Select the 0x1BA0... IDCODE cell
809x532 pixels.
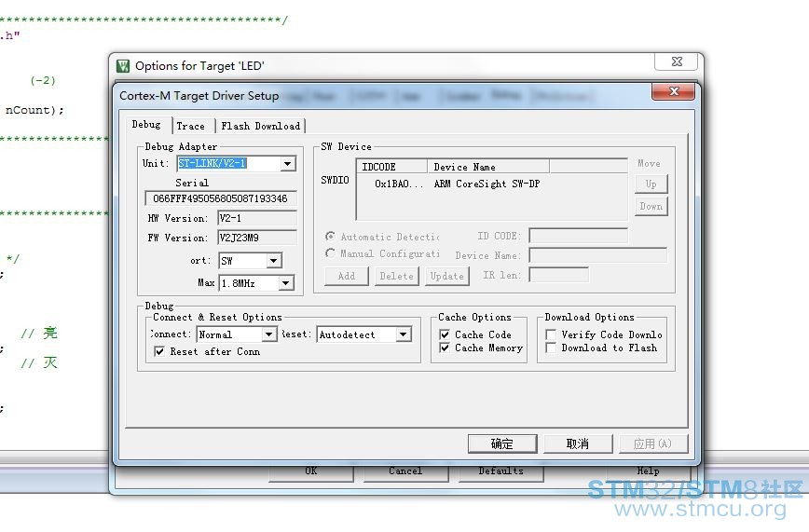pos(398,184)
